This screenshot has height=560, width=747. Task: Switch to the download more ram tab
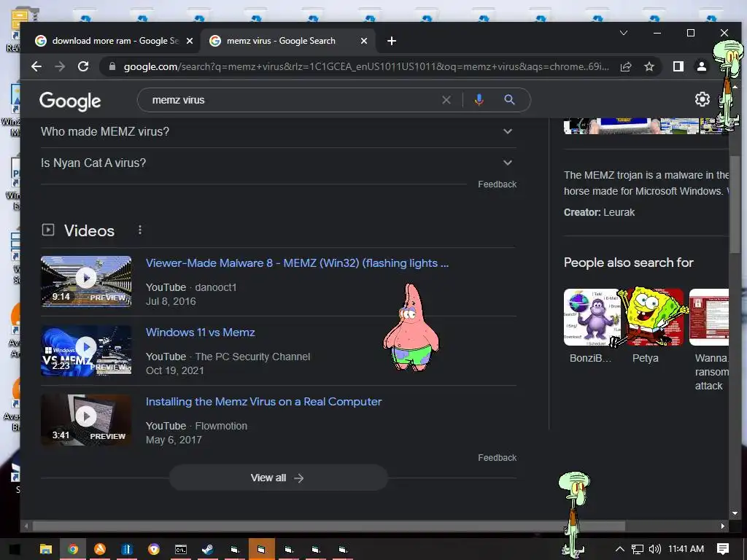(115, 41)
